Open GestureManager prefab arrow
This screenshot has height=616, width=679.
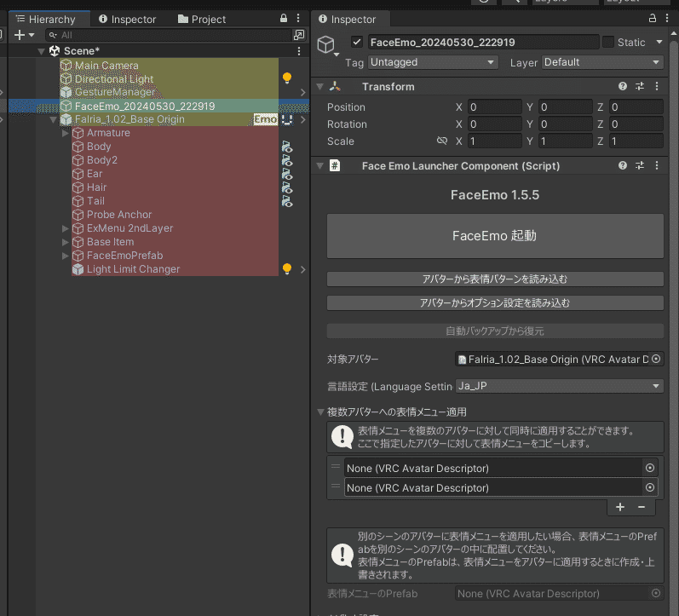pos(302,92)
